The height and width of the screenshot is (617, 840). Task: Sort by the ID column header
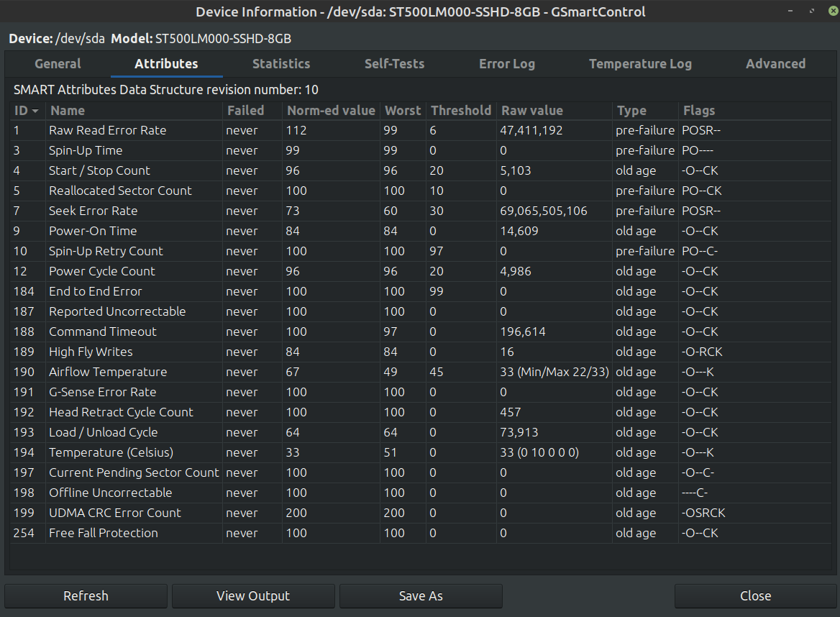[27, 110]
